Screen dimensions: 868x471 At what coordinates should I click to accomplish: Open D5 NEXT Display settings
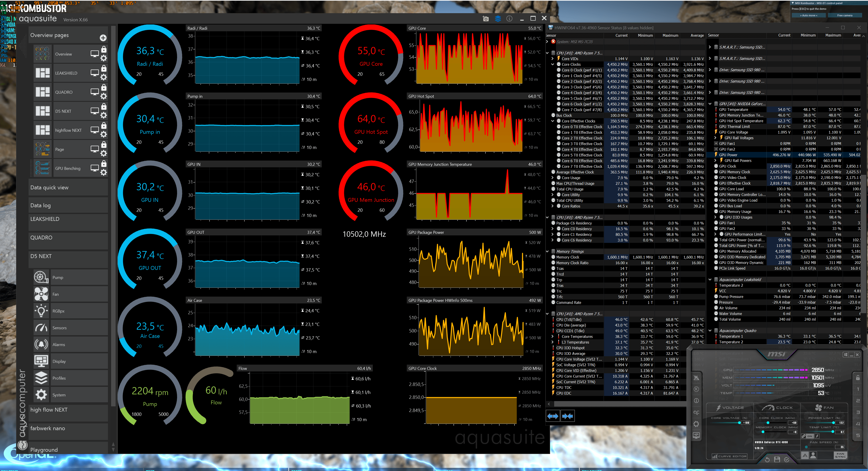(71, 361)
